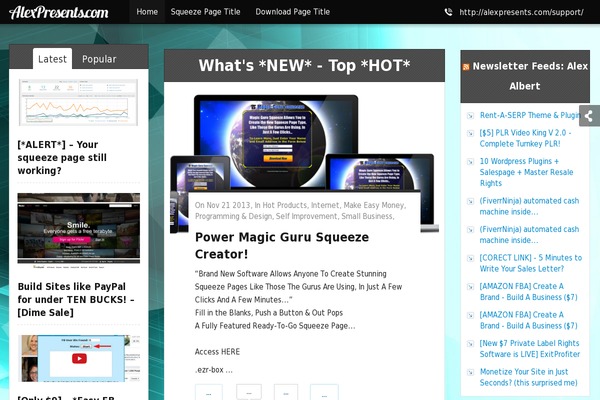This screenshot has width=600, height=400.
Task: Switch to the Latest tab
Action: (52, 59)
